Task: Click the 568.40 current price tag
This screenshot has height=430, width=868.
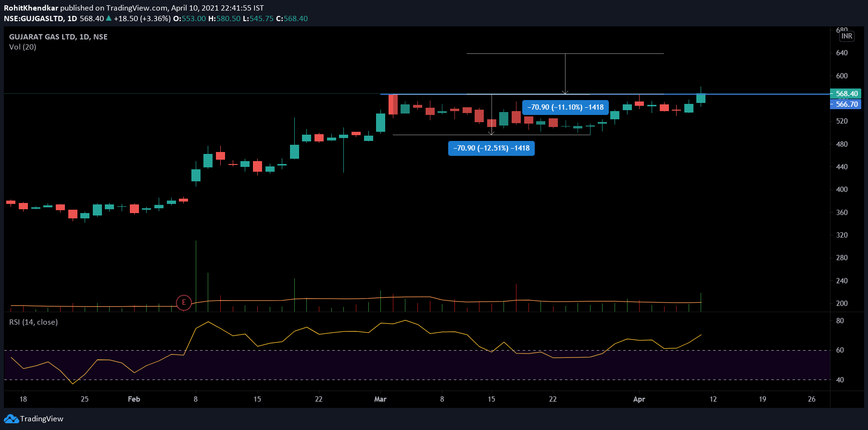Action: (846, 94)
